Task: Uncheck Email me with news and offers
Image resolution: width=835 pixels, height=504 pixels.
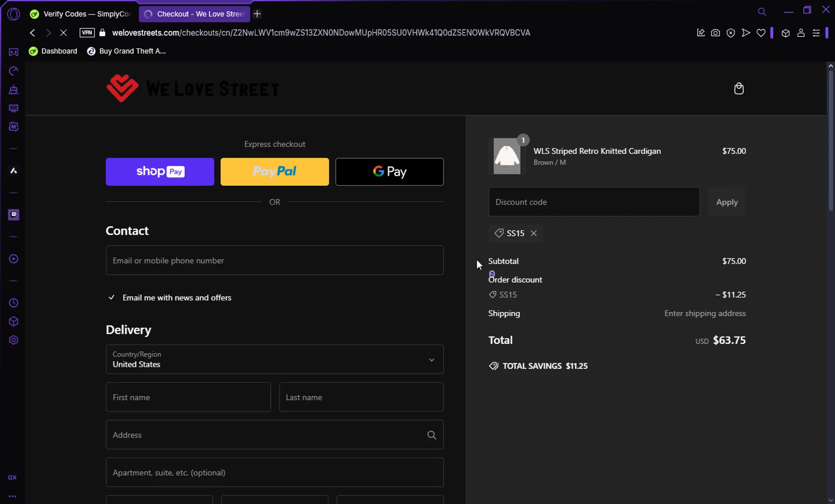Action: [x=111, y=298]
